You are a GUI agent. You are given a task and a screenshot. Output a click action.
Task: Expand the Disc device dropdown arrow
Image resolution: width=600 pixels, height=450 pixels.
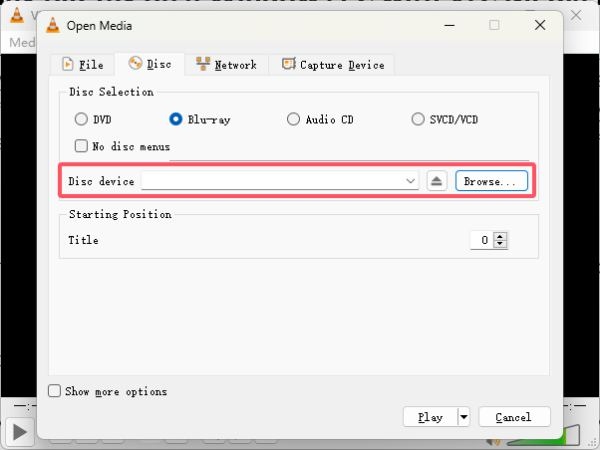pyautogui.click(x=411, y=181)
